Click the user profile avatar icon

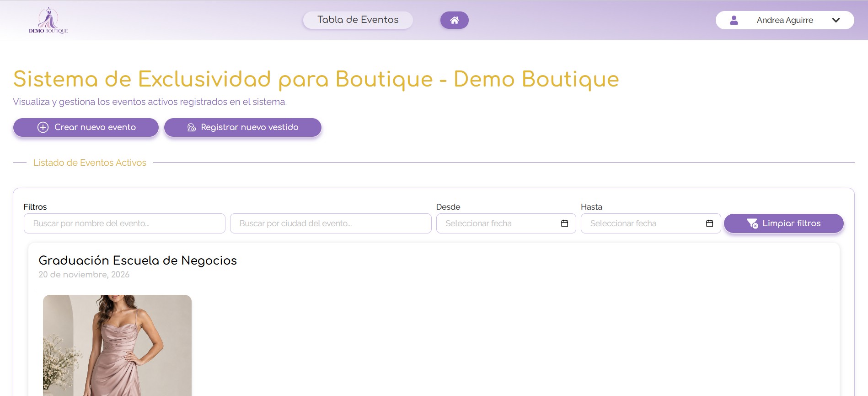click(734, 20)
